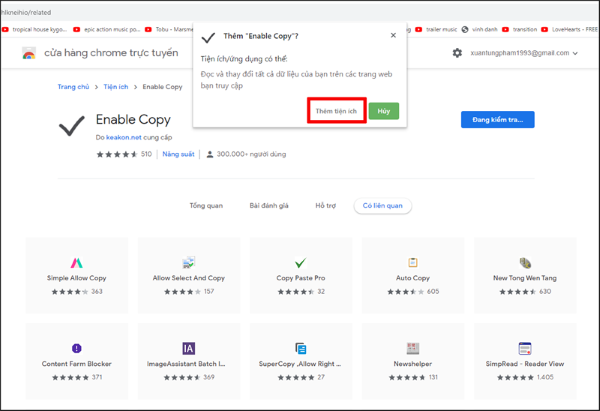The image size is (600, 411).
Task: Click the Allow Select And Copy thumbnail
Action: [188, 262]
